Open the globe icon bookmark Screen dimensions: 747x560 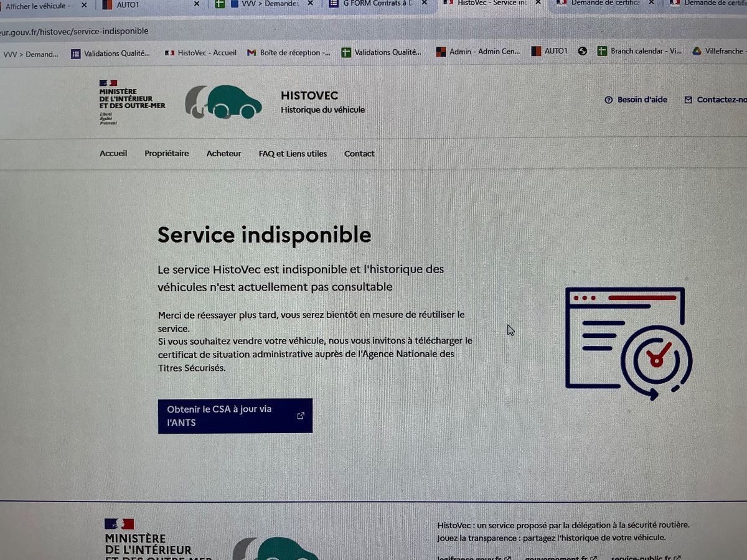[583, 51]
